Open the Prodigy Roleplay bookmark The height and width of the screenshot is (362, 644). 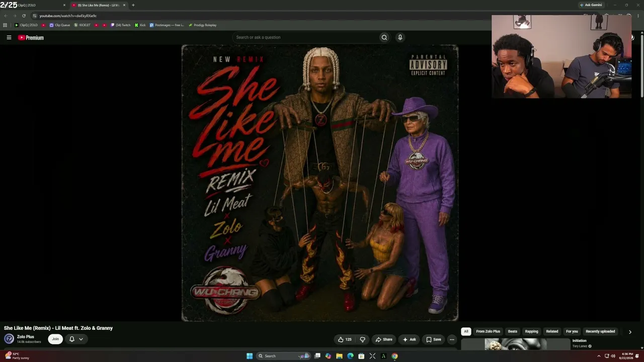pyautogui.click(x=202, y=25)
